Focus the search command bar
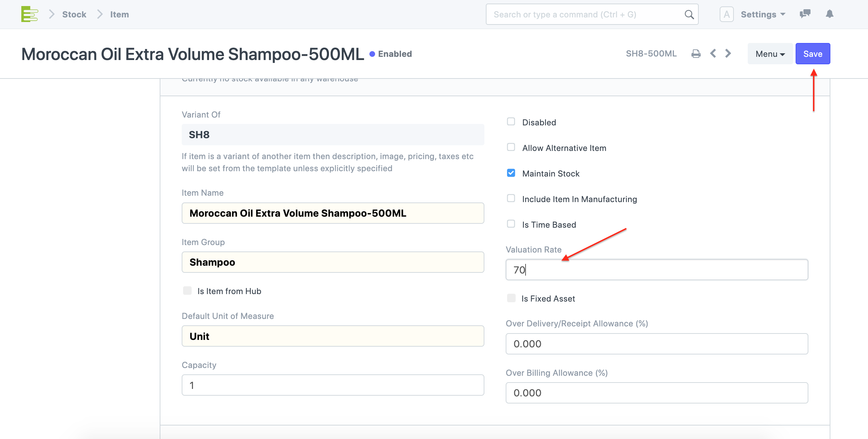The width and height of the screenshot is (868, 439). [592, 15]
